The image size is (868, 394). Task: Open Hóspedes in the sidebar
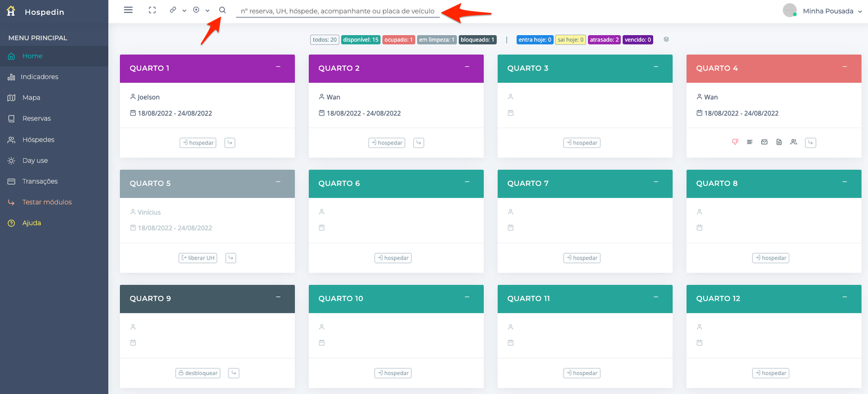[x=54, y=139]
